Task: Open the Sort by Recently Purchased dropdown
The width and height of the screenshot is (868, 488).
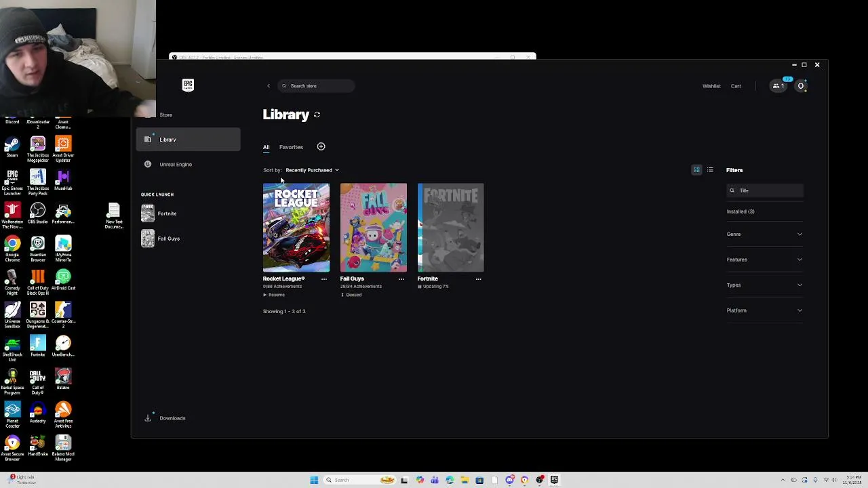Action: [312, 170]
